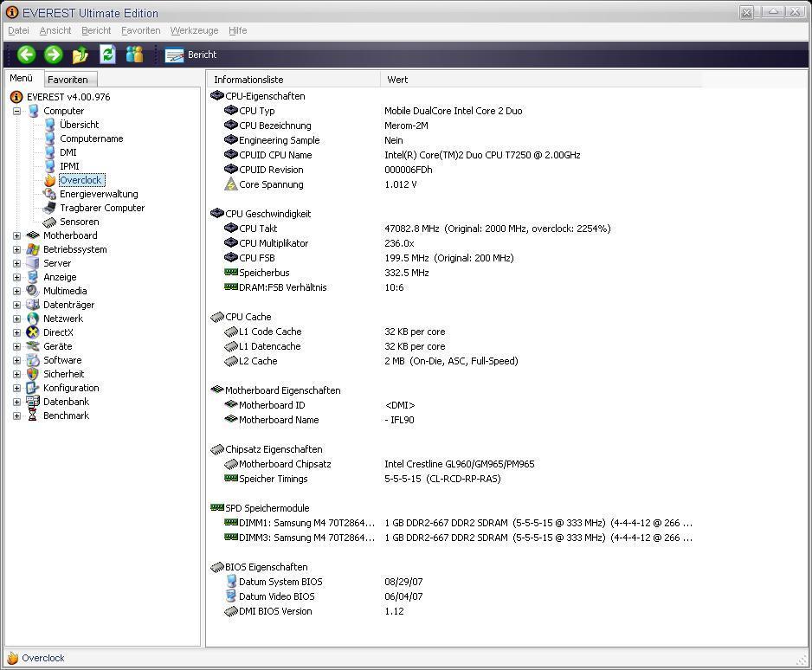Click the Benchmark hourglass icon
Screen dimensions: 812x670
[33, 416]
